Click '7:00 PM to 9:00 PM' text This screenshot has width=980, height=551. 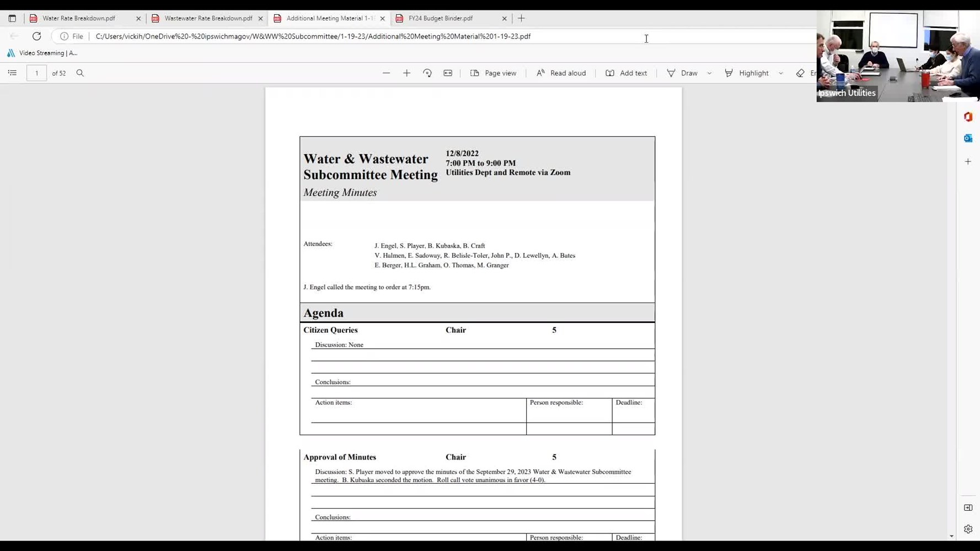click(x=481, y=163)
